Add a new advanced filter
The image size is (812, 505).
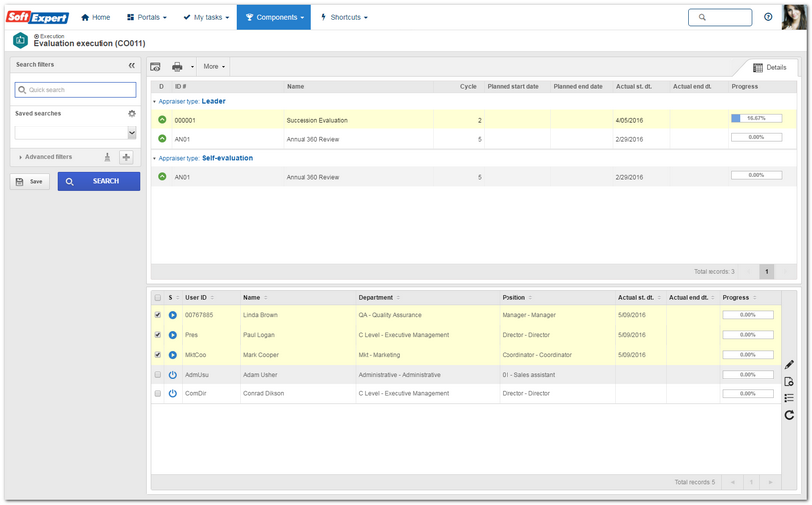[x=126, y=157]
